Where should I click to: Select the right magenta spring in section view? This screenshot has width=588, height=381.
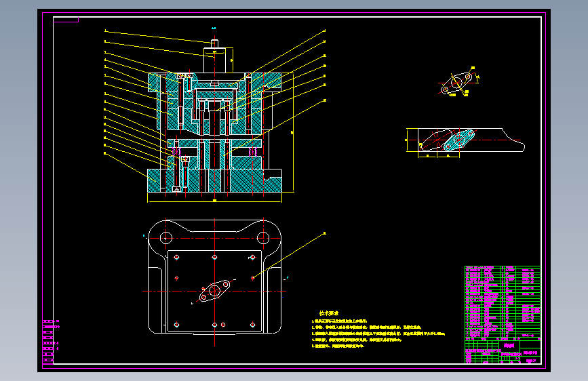point(253,151)
